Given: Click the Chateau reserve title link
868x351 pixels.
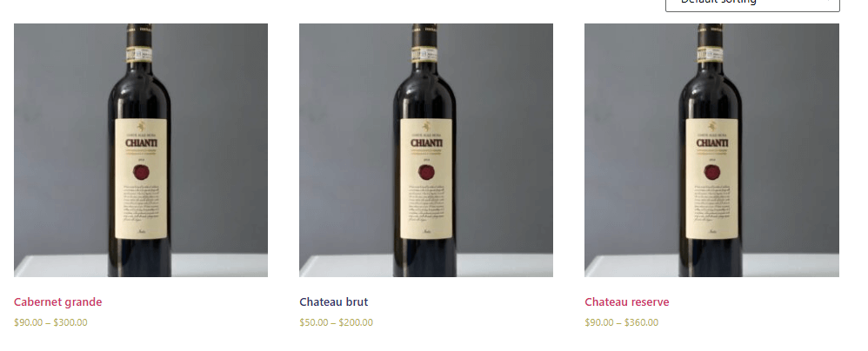Looking at the screenshot, I should (627, 302).
